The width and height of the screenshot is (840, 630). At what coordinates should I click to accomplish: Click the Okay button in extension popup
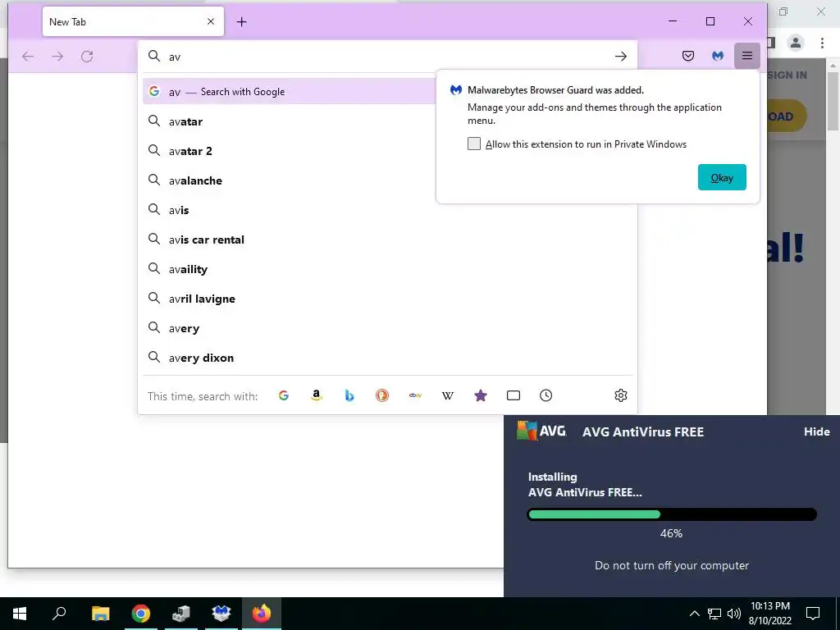click(722, 177)
